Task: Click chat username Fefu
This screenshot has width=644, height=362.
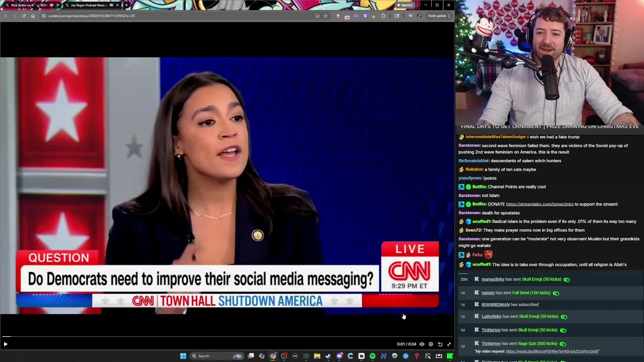Action: (x=477, y=255)
